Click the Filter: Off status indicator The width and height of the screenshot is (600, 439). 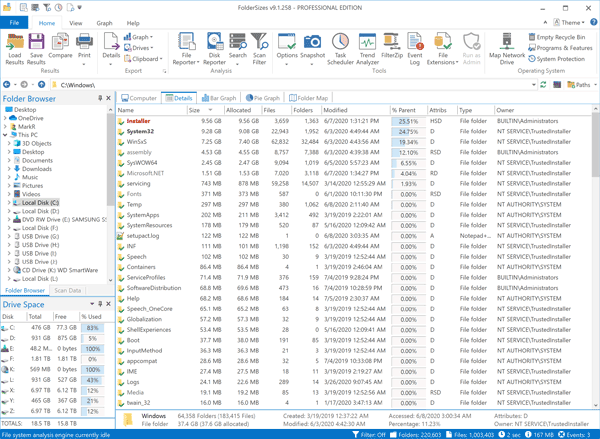pos(369,434)
